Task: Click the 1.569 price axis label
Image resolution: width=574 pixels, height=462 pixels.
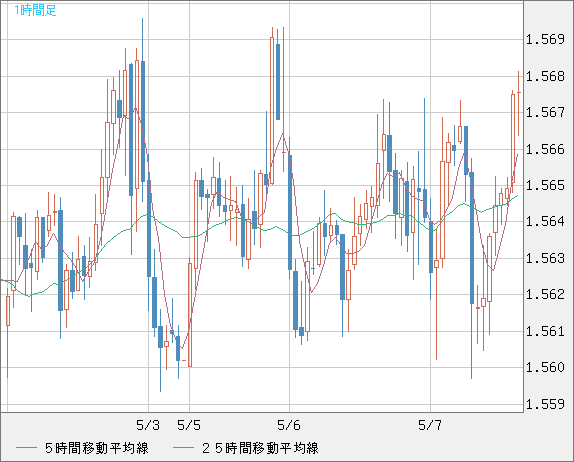Action: [x=545, y=39]
